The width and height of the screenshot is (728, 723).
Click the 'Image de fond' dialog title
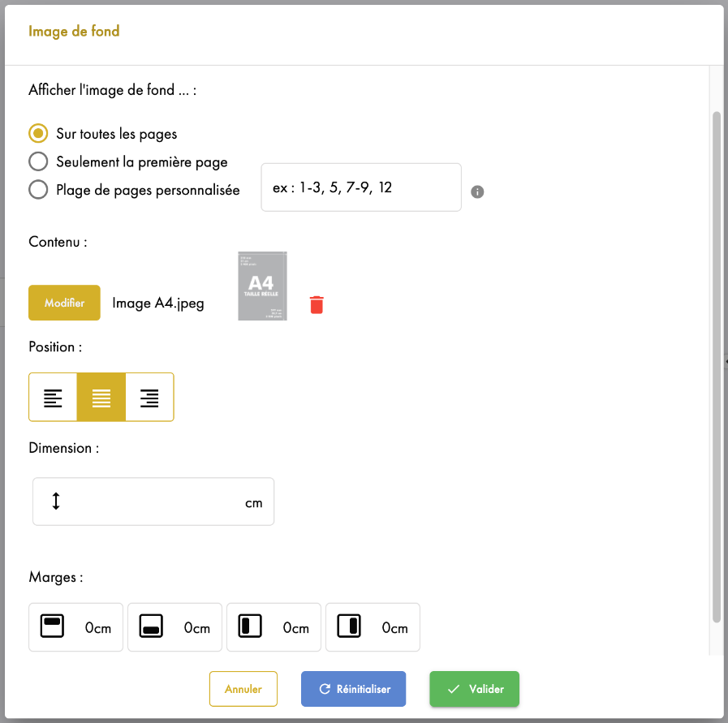point(74,31)
